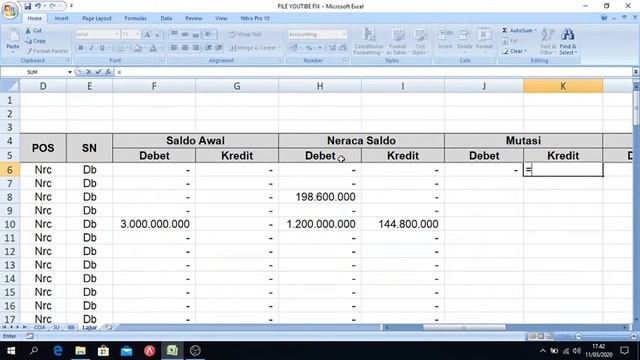
Task: Click cell containing 198.600.000
Action: coord(320,197)
